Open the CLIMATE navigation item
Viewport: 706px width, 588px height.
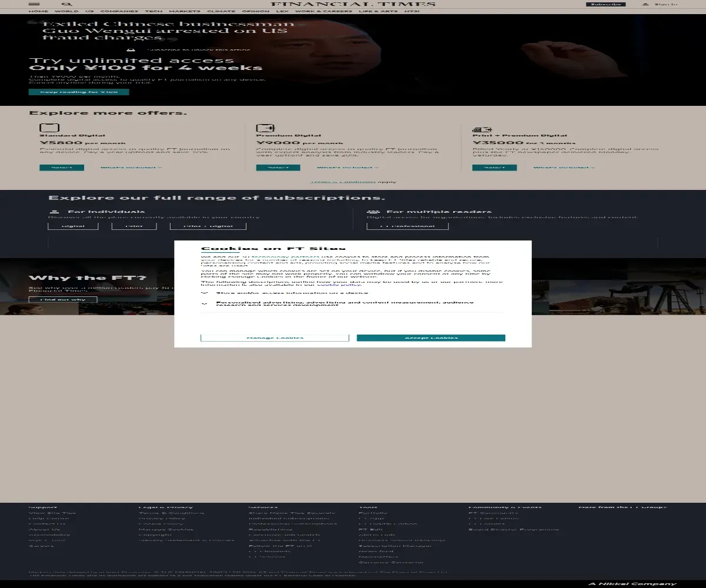pyautogui.click(x=221, y=11)
